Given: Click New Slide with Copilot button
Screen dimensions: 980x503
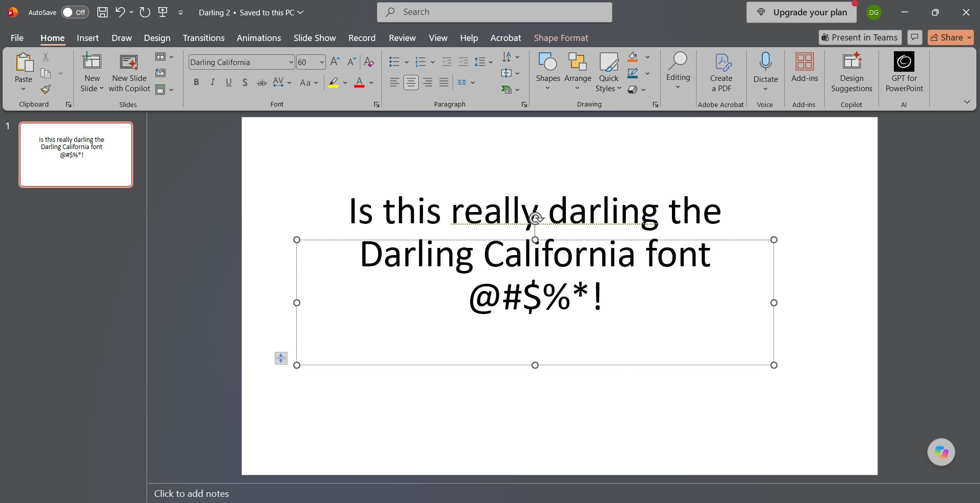Looking at the screenshot, I should [129, 73].
